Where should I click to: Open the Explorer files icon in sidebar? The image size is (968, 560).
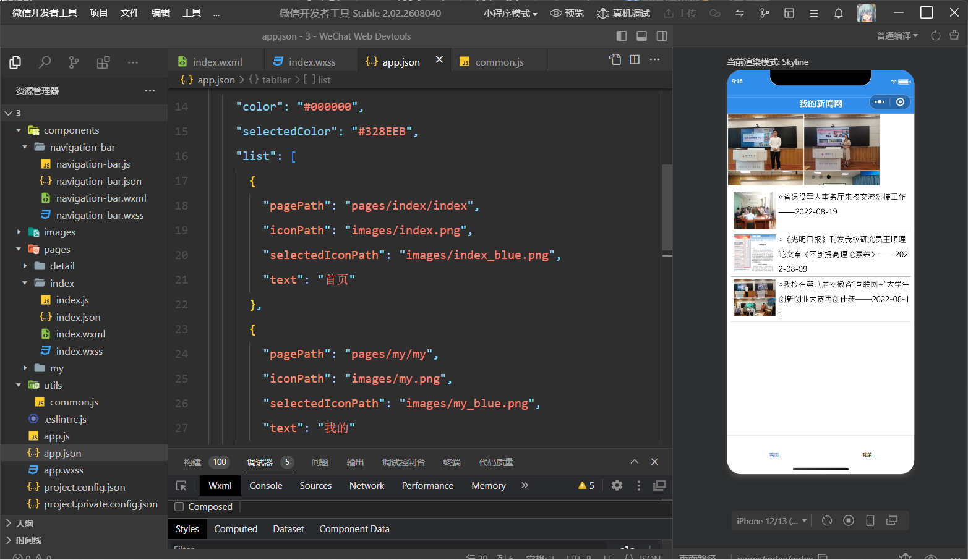(x=15, y=62)
